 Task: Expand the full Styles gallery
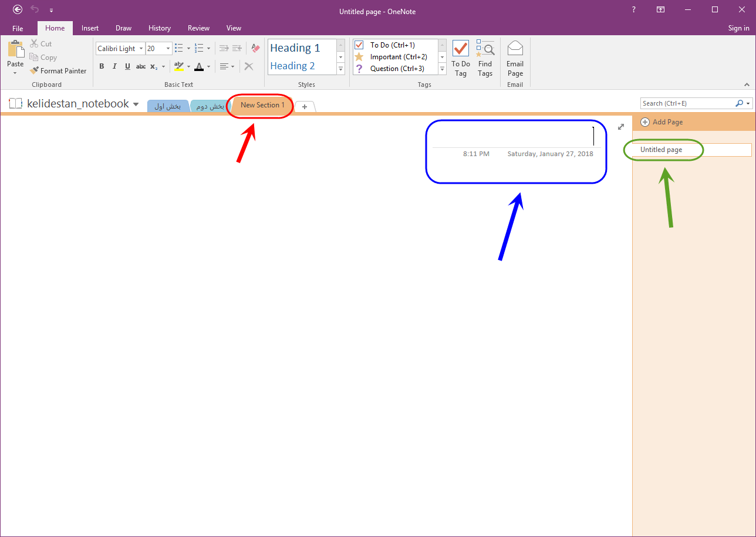[x=341, y=69]
